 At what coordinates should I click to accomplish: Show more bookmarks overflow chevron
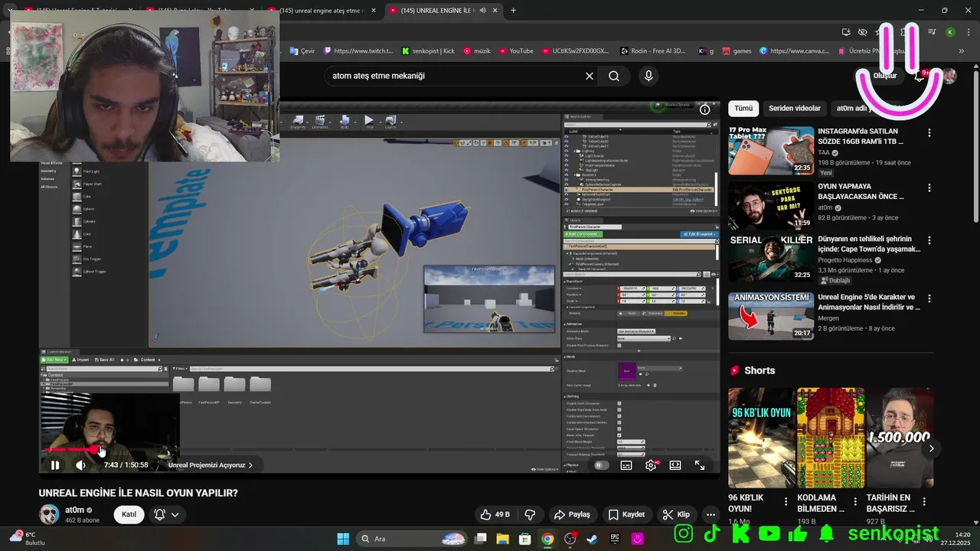(962, 51)
